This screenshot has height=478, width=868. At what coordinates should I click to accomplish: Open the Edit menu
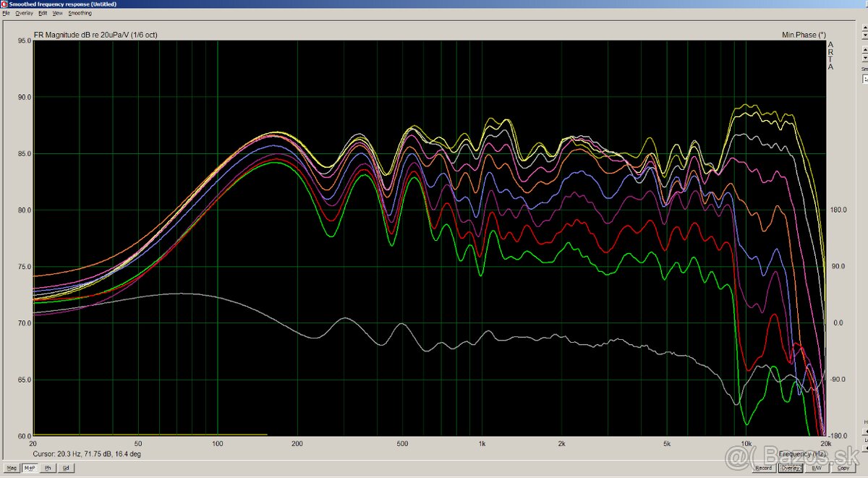click(x=43, y=13)
